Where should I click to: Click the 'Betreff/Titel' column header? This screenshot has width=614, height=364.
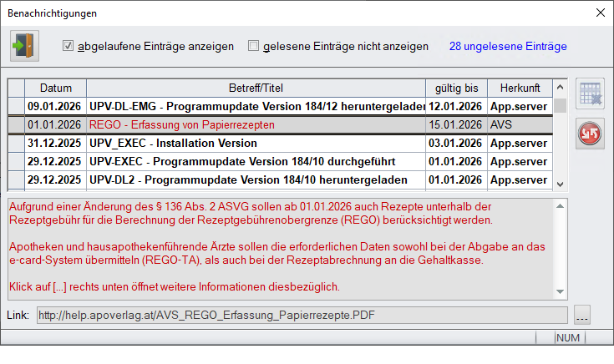click(256, 88)
